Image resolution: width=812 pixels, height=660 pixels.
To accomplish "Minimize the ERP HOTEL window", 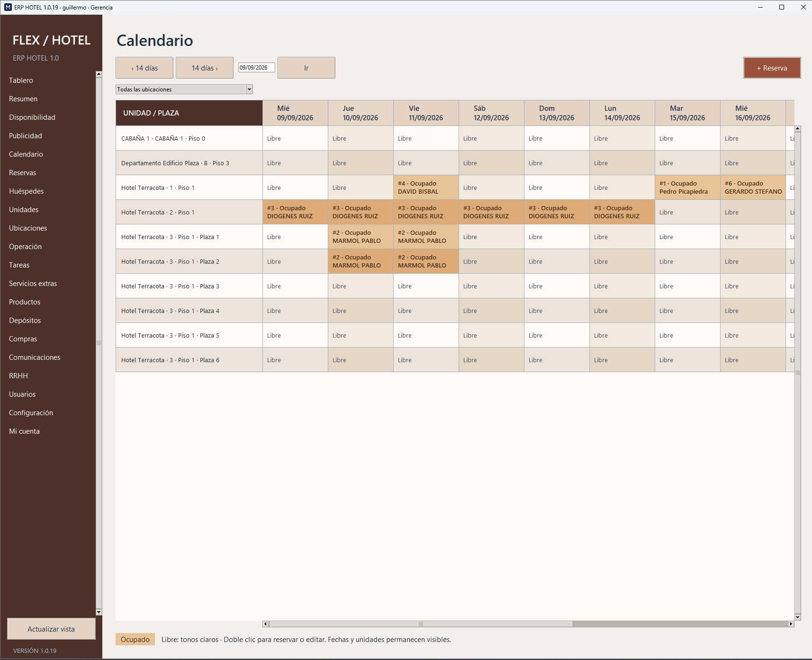I will tap(760, 7).
